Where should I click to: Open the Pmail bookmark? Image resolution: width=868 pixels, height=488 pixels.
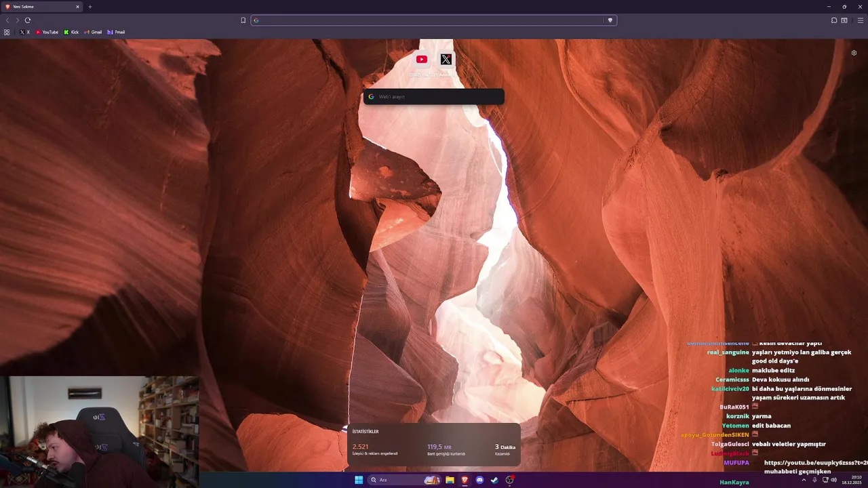coord(116,32)
